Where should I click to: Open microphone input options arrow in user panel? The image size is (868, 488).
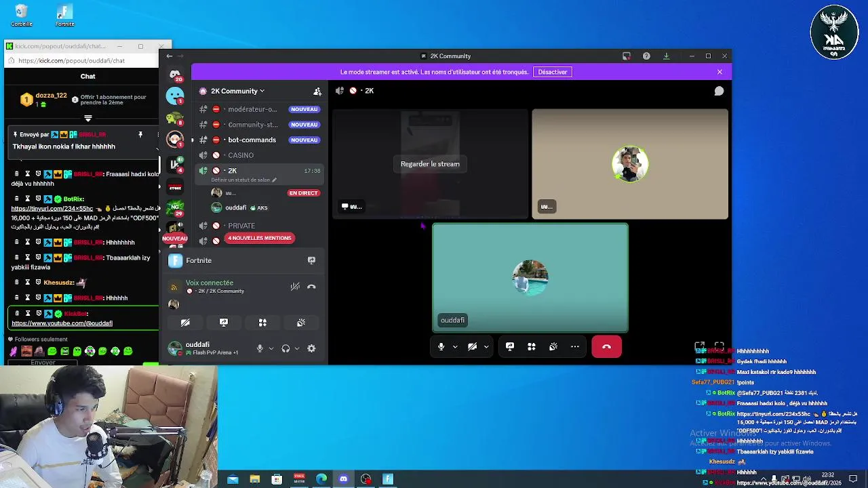[x=271, y=348]
